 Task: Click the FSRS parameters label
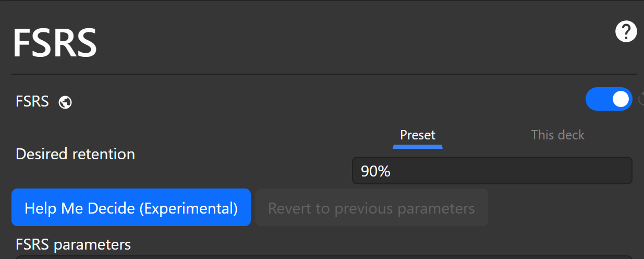(74, 244)
